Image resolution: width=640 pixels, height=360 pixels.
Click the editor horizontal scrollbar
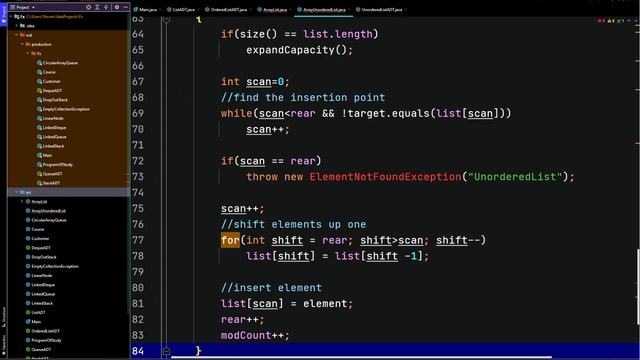361,358
